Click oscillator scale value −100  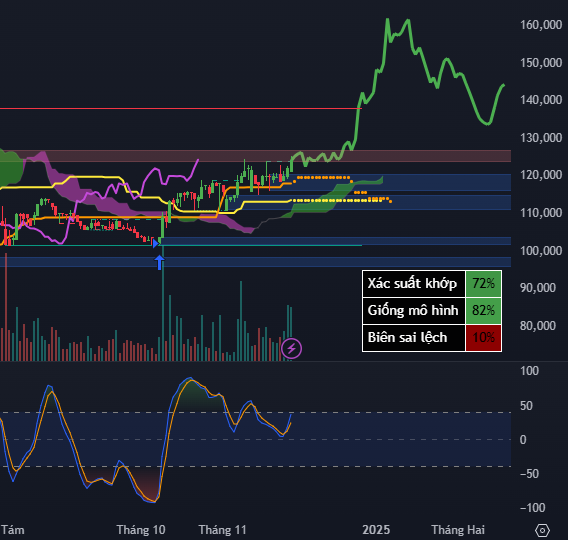pos(532,508)
